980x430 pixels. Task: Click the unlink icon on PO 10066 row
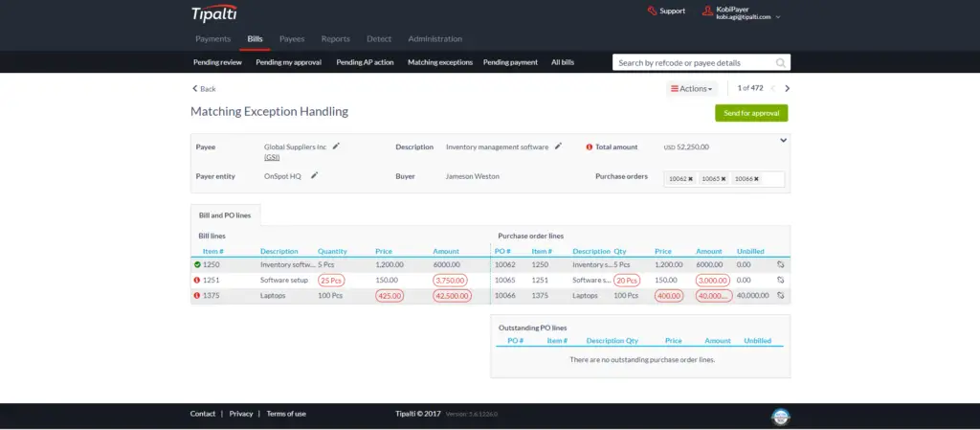(x=781, y=296)
